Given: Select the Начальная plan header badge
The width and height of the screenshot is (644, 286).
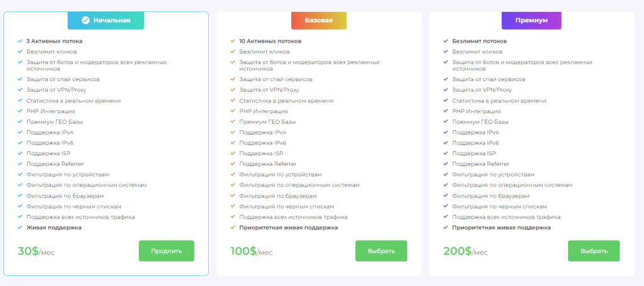Looking at the screenshot, I should 106,20.
